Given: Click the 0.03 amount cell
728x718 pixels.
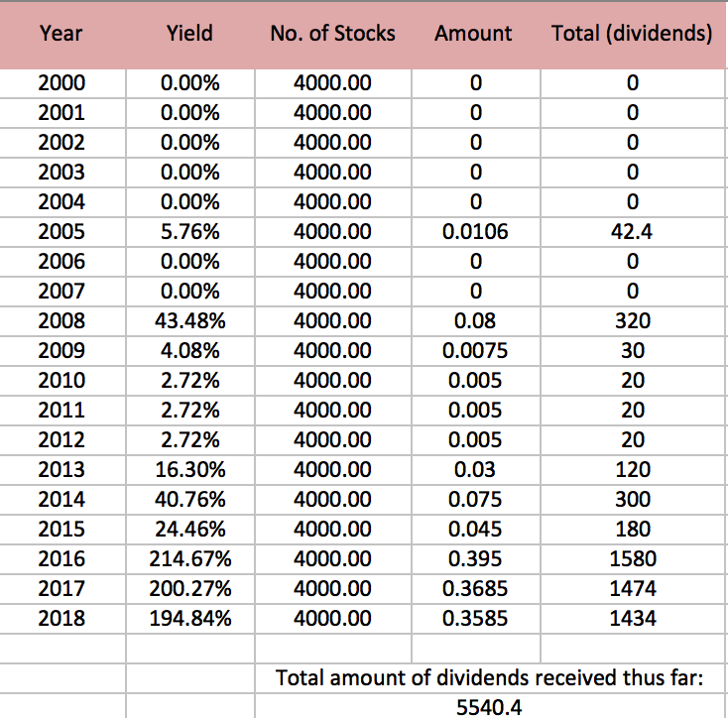Looking at the screenshot, I should click(x=475, y=470).
